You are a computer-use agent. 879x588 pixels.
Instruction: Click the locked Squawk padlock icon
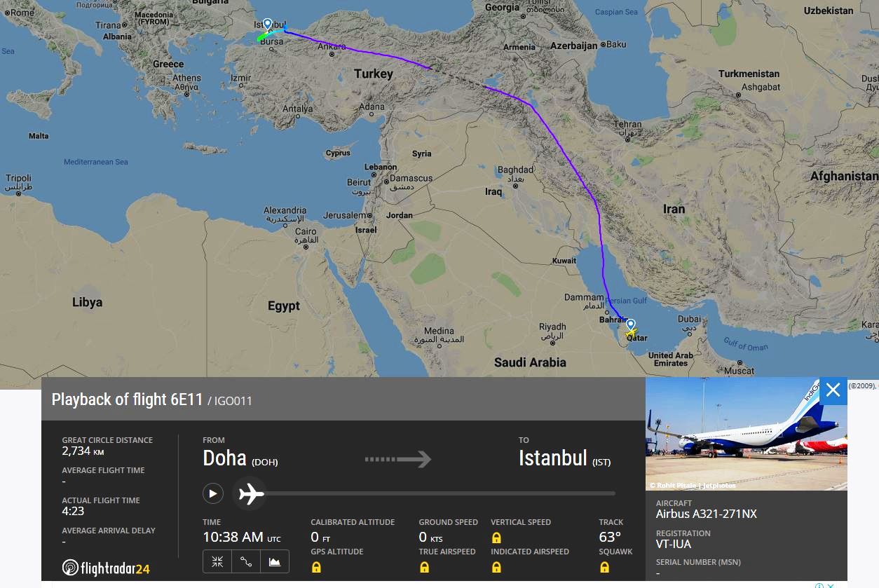(604, 567)
